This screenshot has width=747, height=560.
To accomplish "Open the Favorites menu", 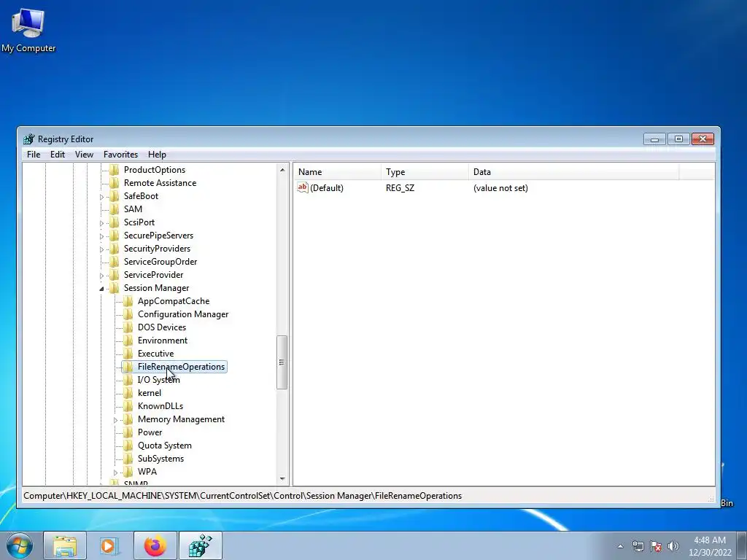I will click(x=120, y=155).
